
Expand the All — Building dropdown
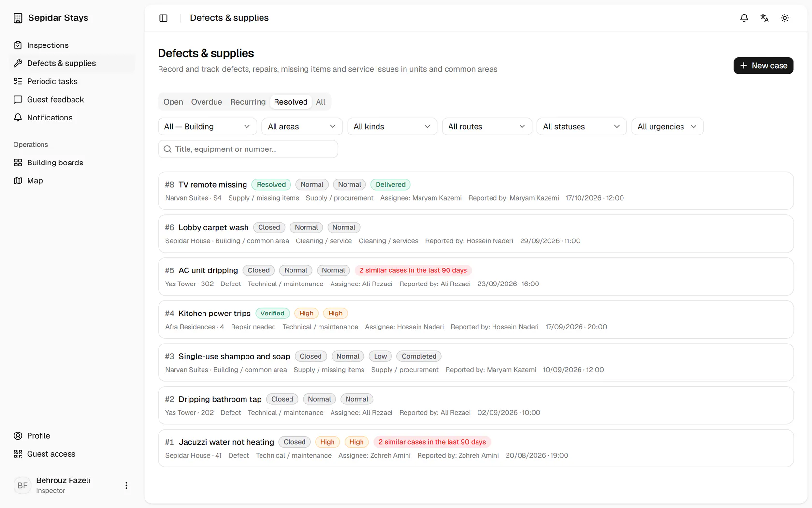pyautogui.click(x=207, y=127)
